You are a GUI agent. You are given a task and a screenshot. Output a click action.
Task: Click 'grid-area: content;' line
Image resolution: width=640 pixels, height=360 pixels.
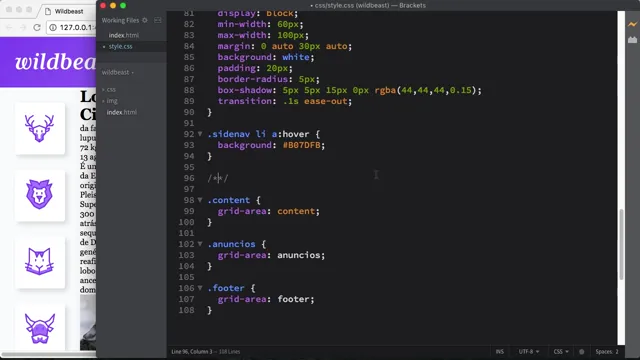click(268, 211)
